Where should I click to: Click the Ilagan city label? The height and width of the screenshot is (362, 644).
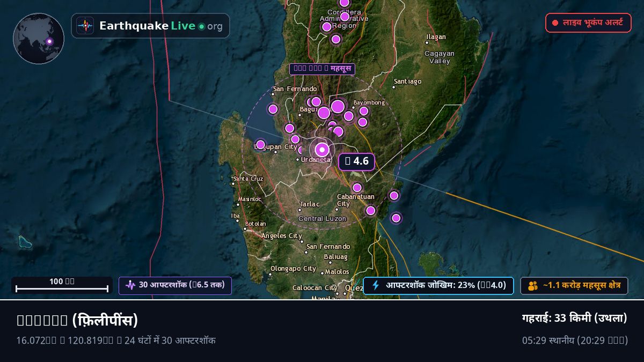tap(436, 37)
